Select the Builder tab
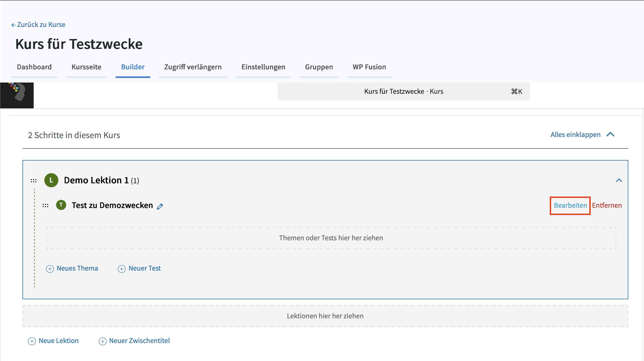Viewport: 644px width, 361px height. 133,67
